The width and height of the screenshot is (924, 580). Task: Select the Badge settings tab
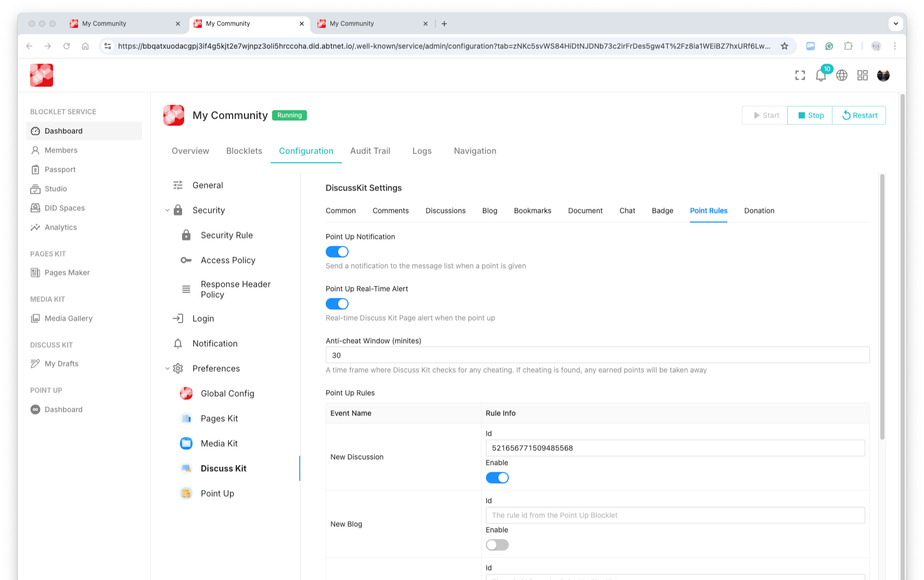pos(662,211)
